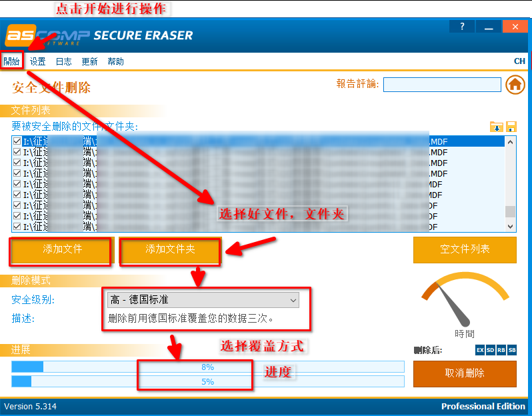This screenshot has width=532, height=416.
Task: Click the 報告評論 text input field
Action: 441,85
